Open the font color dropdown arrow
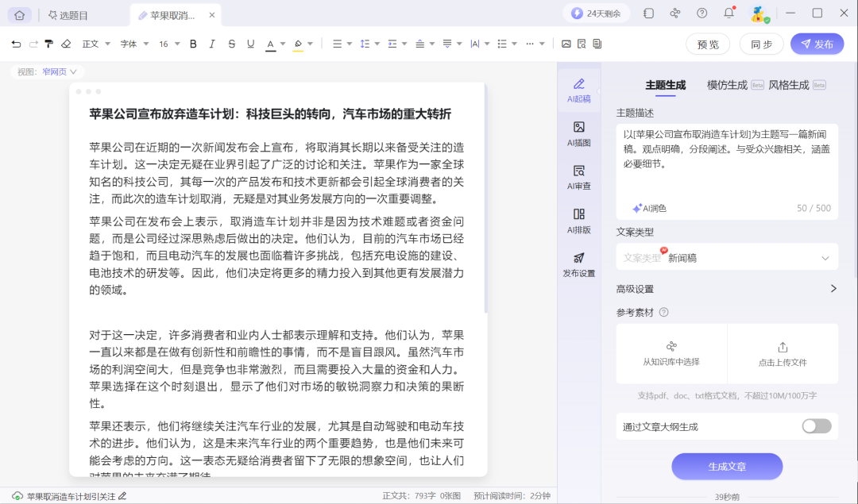Image resolution: width=858 pixels, height=504 pixels. [283, 44]
